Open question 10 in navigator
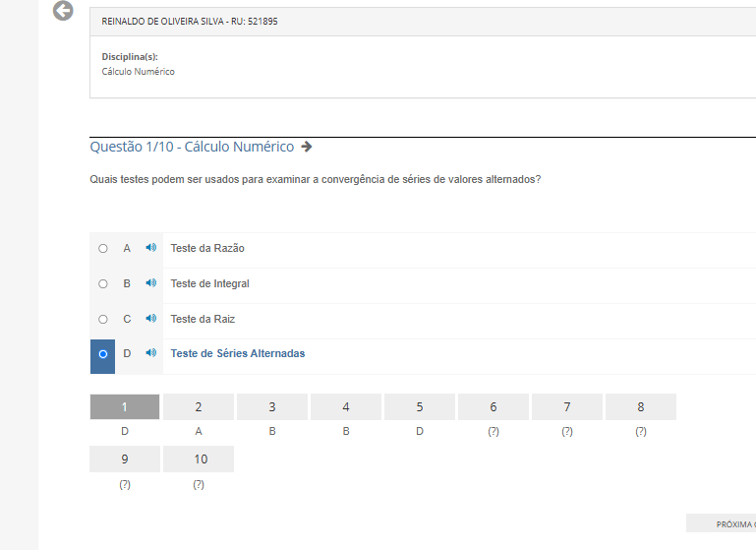The height and width of the screenshot is (550, 756). click(x=199, y=459)
